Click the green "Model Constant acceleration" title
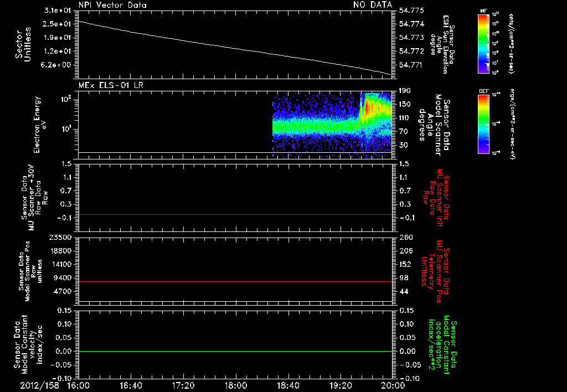Image resolution: width=567 pixels, height=392 pixels. 442,344
